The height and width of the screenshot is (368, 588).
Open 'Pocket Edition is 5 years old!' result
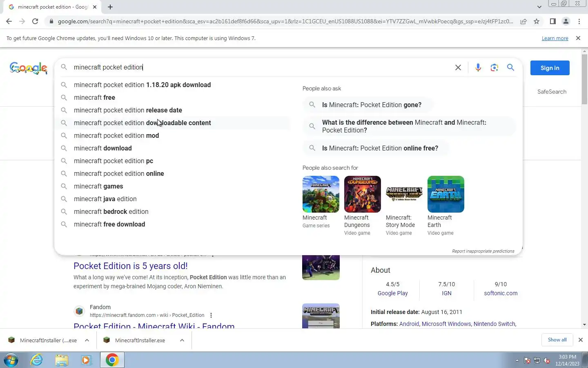[131, 266]
